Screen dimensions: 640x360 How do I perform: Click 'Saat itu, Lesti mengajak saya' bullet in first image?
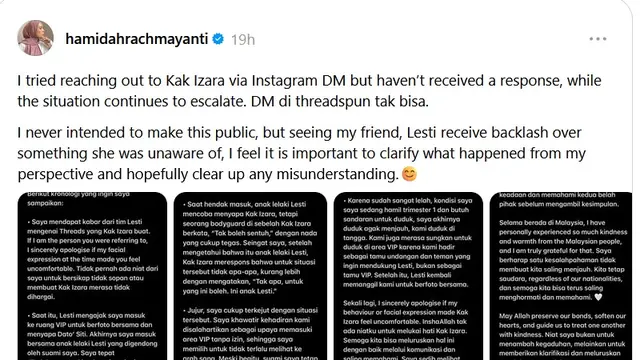pos(93,334)
